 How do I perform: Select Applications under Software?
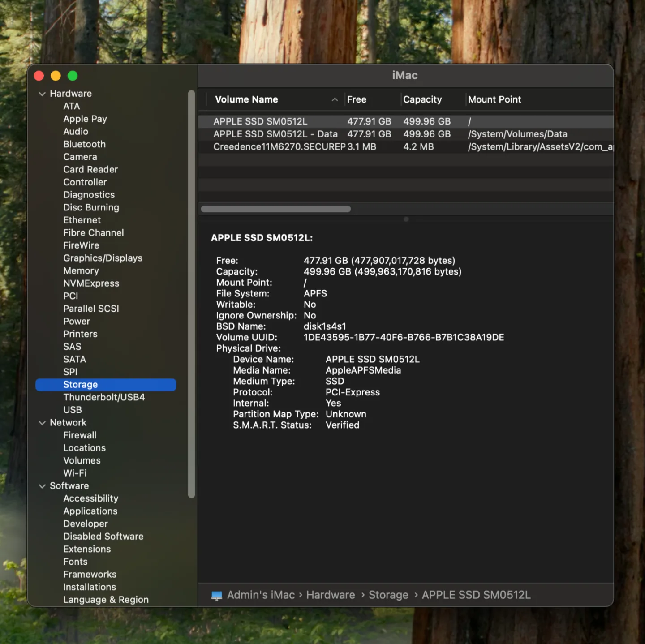[90, 511]
